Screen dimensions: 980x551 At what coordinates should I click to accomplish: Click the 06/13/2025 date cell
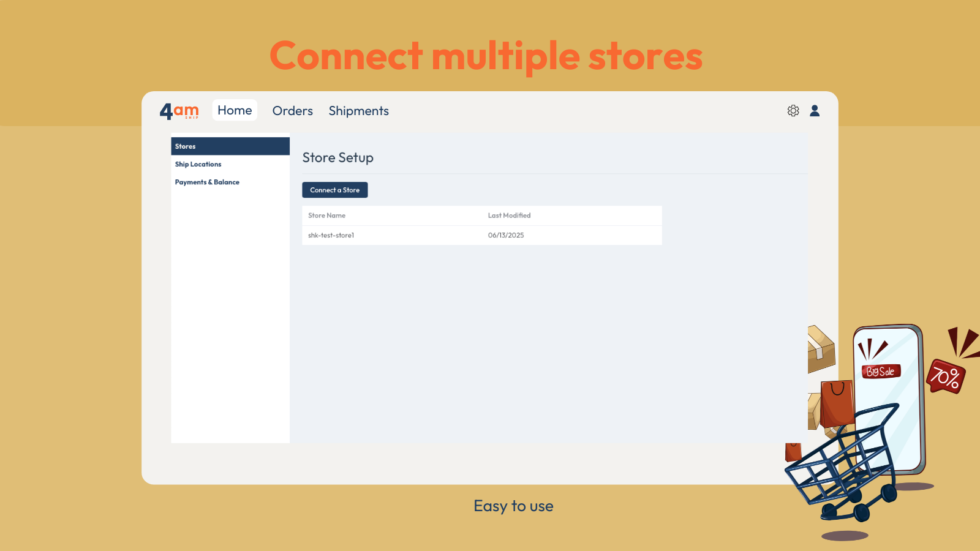click(505, 235)
